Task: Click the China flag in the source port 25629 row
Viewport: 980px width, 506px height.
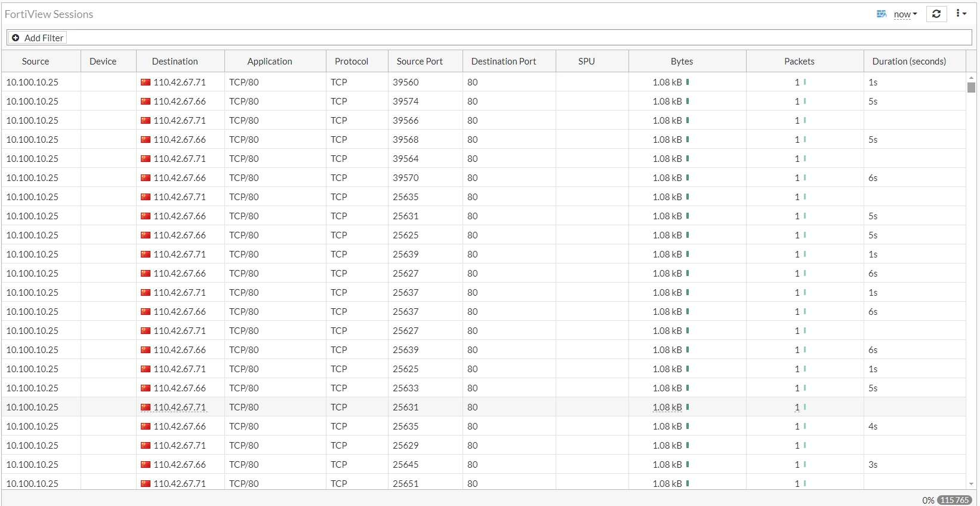Action: pos(146,446)
